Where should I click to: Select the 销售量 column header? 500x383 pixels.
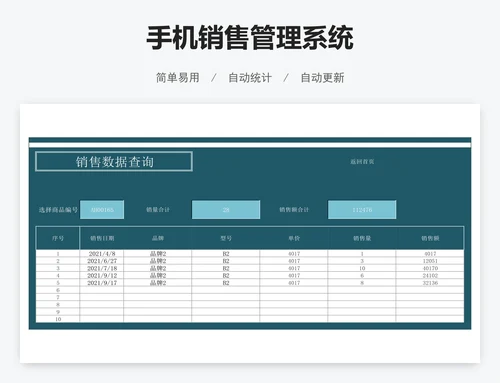(x=362, y=238)
